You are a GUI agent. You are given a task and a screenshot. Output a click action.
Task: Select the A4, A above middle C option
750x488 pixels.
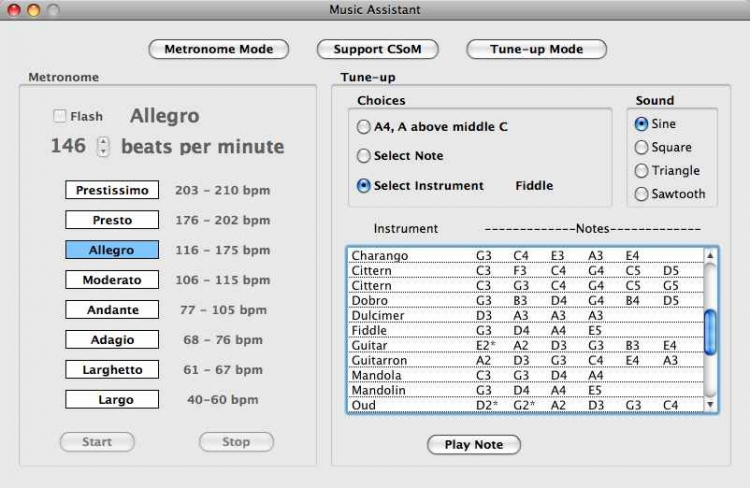tap(364, 127)
